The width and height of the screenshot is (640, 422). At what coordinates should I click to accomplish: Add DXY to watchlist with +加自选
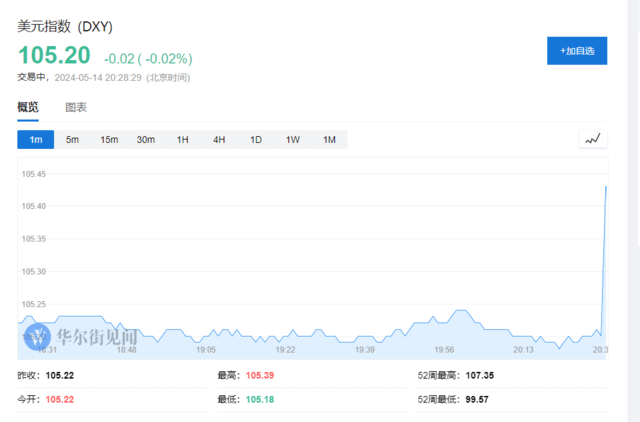(577, 51)
